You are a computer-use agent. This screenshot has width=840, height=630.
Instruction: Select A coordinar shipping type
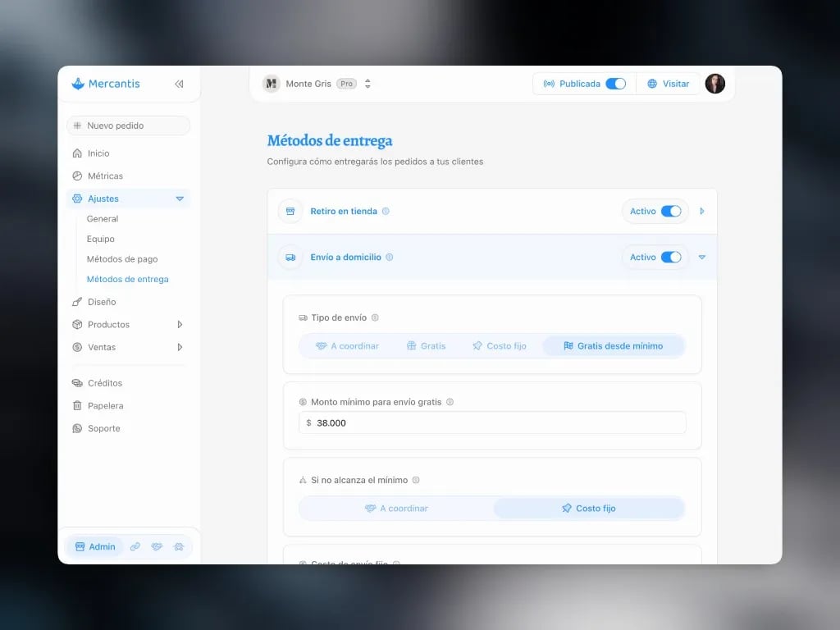click(x=347, y=346)
